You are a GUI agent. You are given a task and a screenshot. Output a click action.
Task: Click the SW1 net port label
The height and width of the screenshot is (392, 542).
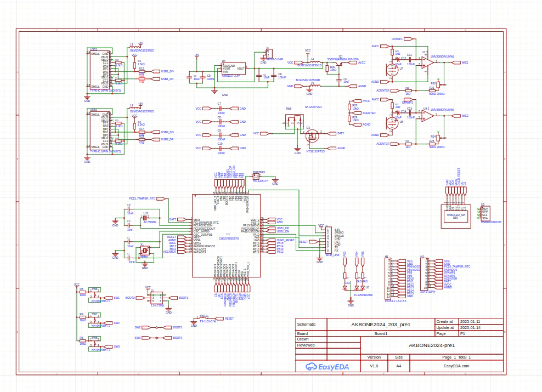(x=112, y=298)
